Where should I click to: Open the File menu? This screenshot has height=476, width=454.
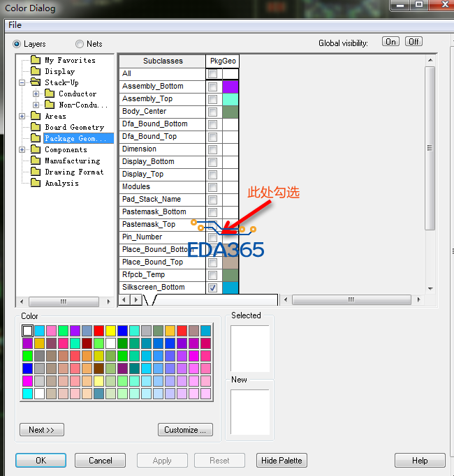click(15, 25)
